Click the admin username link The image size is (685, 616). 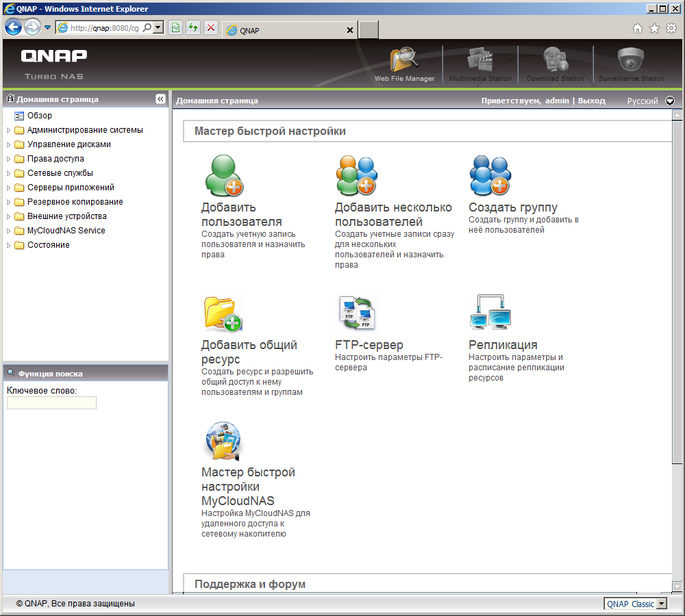tap(557, 101)
